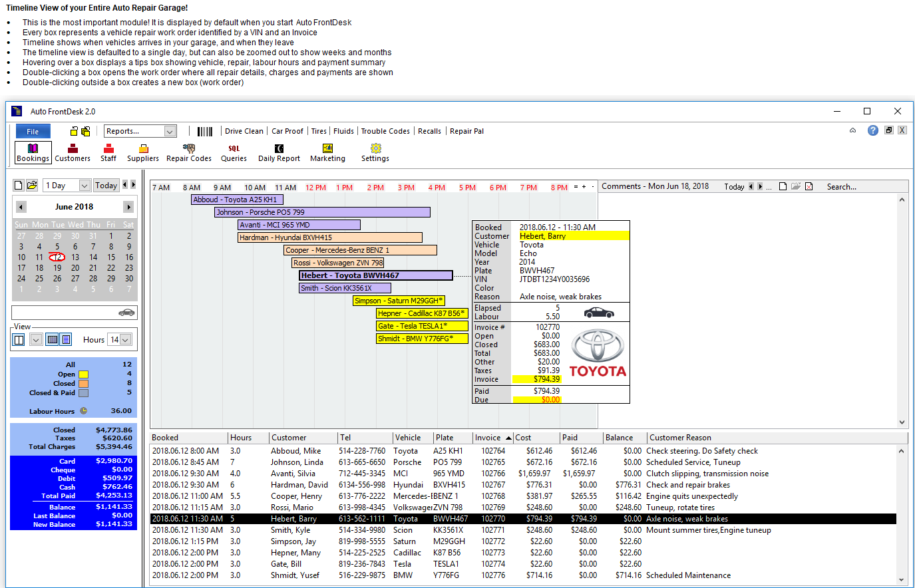915x588 pixels.
Task: Open the File menu
Action: (x=33, y=131)
